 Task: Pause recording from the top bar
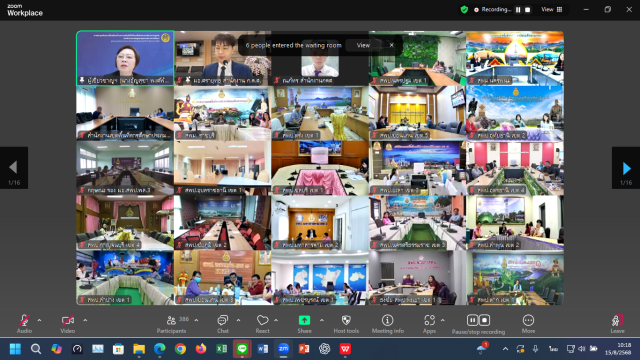pyautogui.click(x=518, y=9)
